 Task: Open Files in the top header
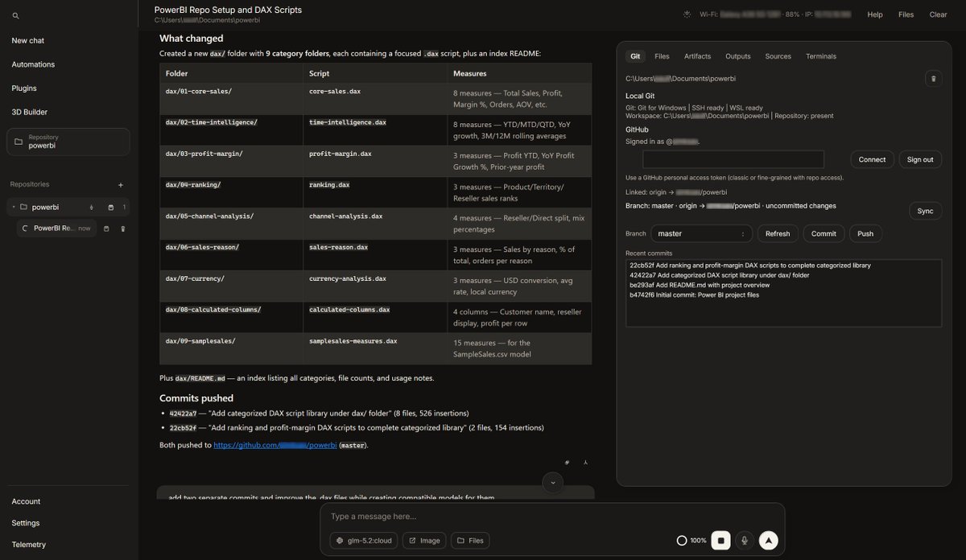(906, 14)
